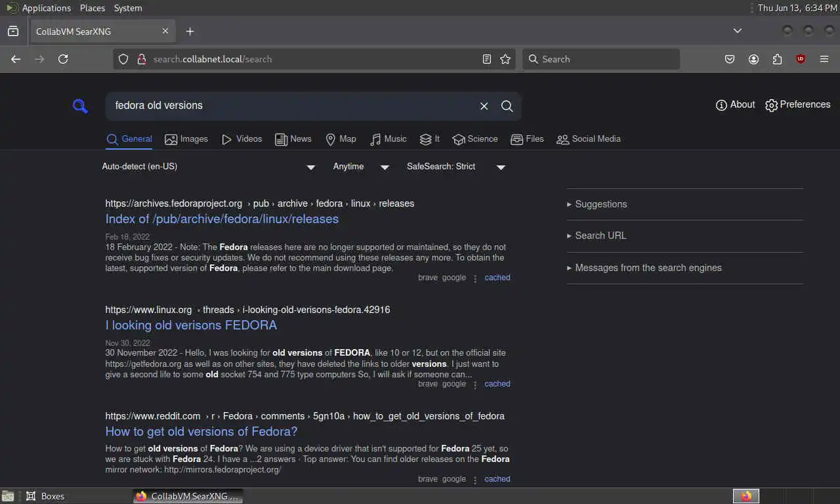This screenshot has width=840, height=504.
Task: Open the Pocket save icon
Action: click(730, 59)
